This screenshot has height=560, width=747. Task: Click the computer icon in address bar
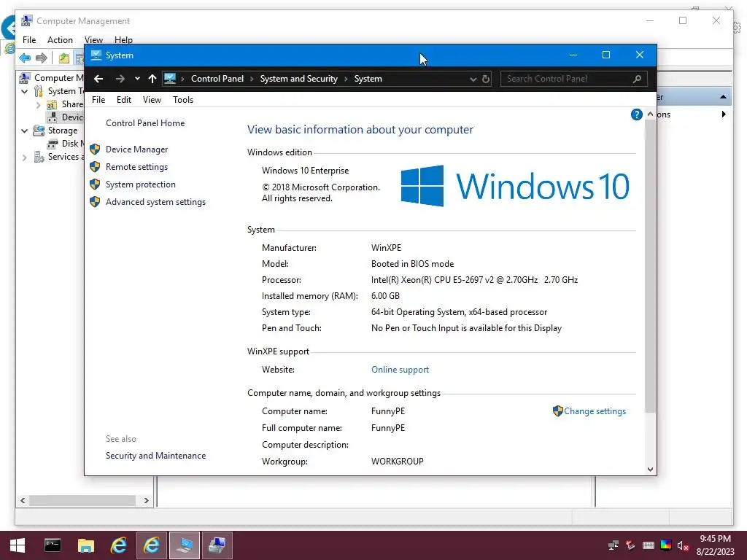pyautogui.click(x=170, y=79)
